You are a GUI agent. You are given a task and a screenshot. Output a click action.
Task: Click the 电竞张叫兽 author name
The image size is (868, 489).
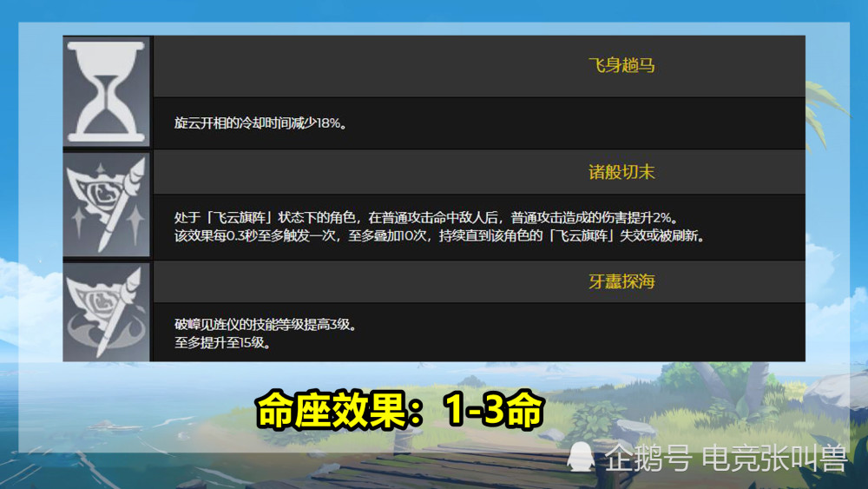click(775, 459)
